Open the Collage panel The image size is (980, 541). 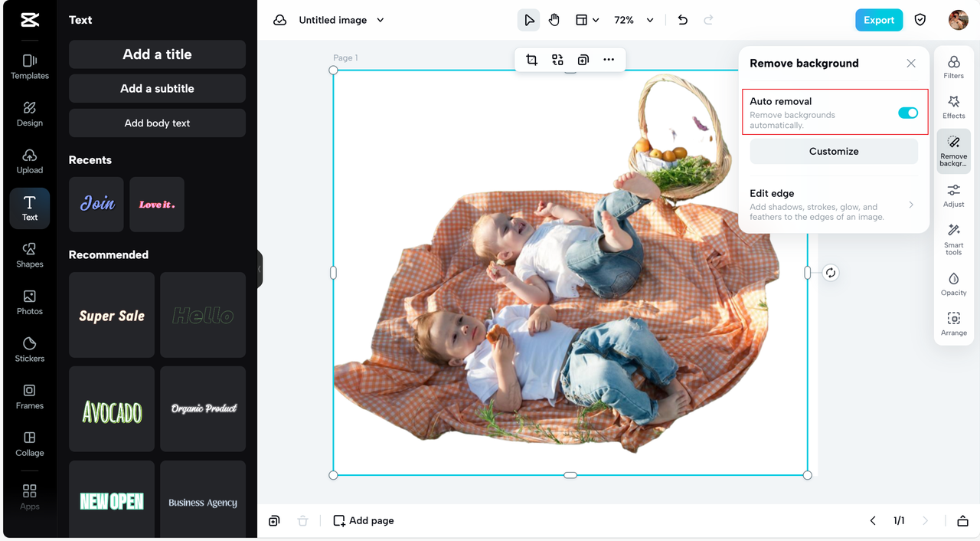click(x=30, y=444)
